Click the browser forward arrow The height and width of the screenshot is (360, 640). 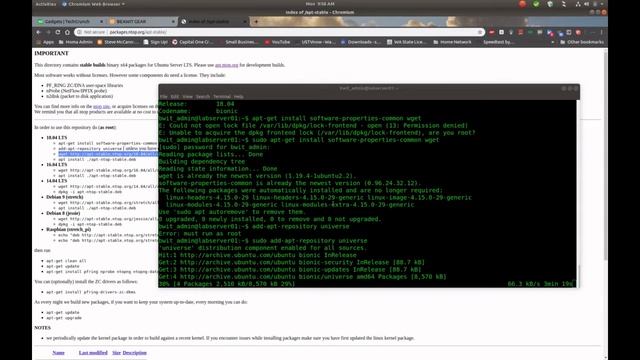(48, 32)
